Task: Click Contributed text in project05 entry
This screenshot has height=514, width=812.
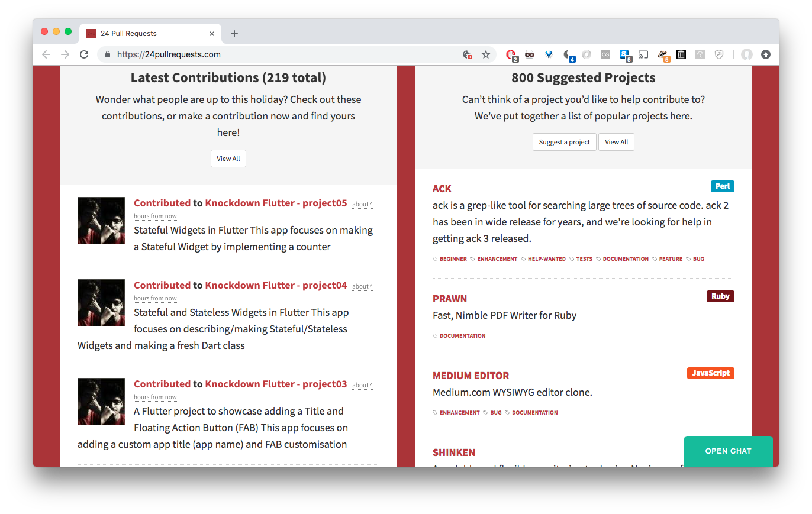Action: point(162,203)
